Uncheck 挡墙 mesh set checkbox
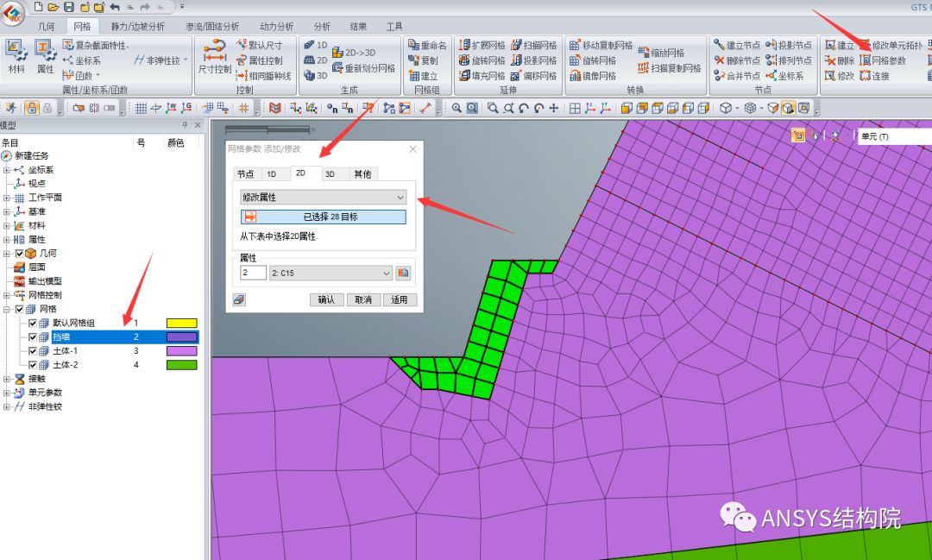The height and width of the screenshot is (560, 932). tap(33, 337)
